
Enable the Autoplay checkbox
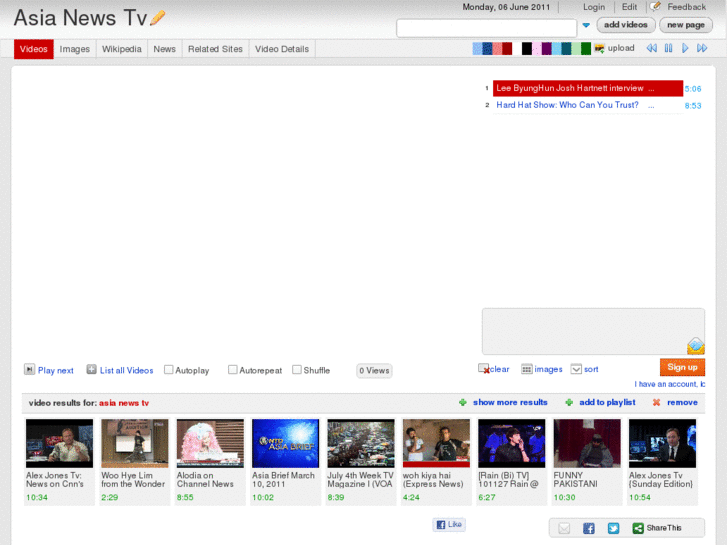click(169, 370)
